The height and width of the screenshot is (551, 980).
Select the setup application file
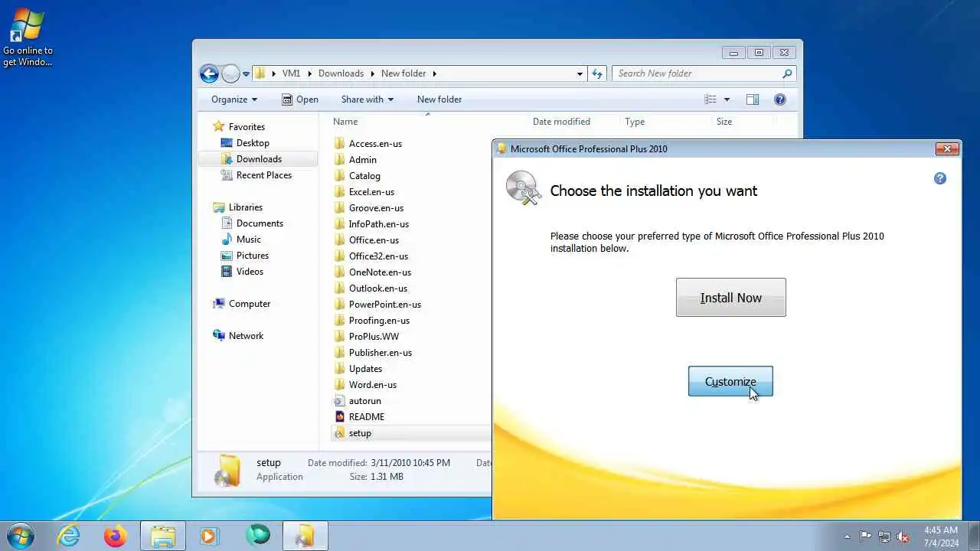tap(360, 433)
